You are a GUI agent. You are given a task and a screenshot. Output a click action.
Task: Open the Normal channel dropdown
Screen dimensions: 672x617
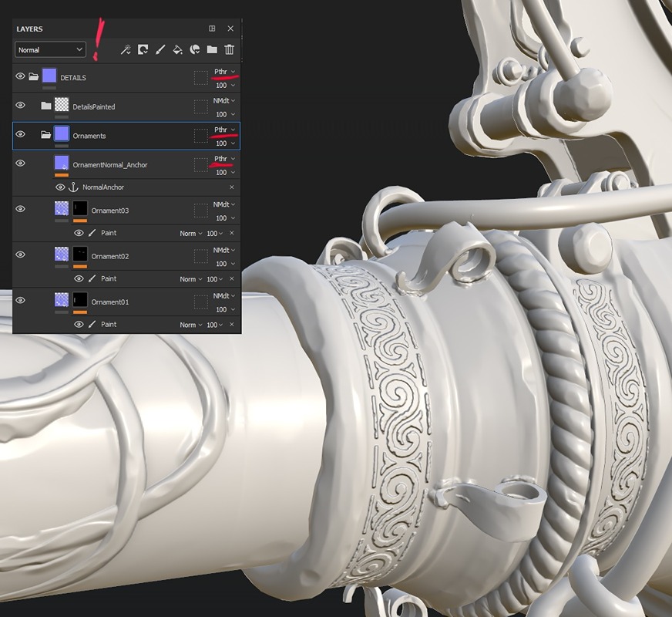click(50, 49)
